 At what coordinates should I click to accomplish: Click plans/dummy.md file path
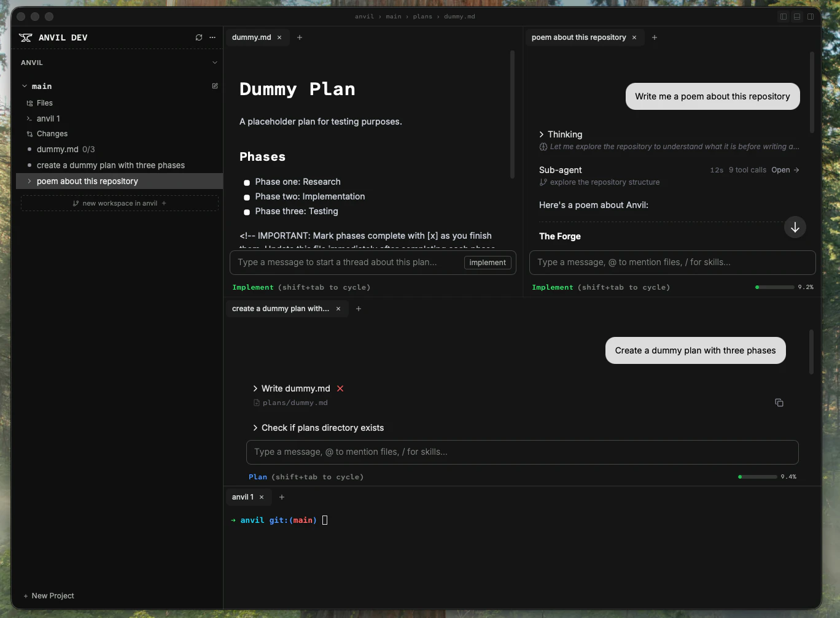pyautogui.click(x=295, y=403)
